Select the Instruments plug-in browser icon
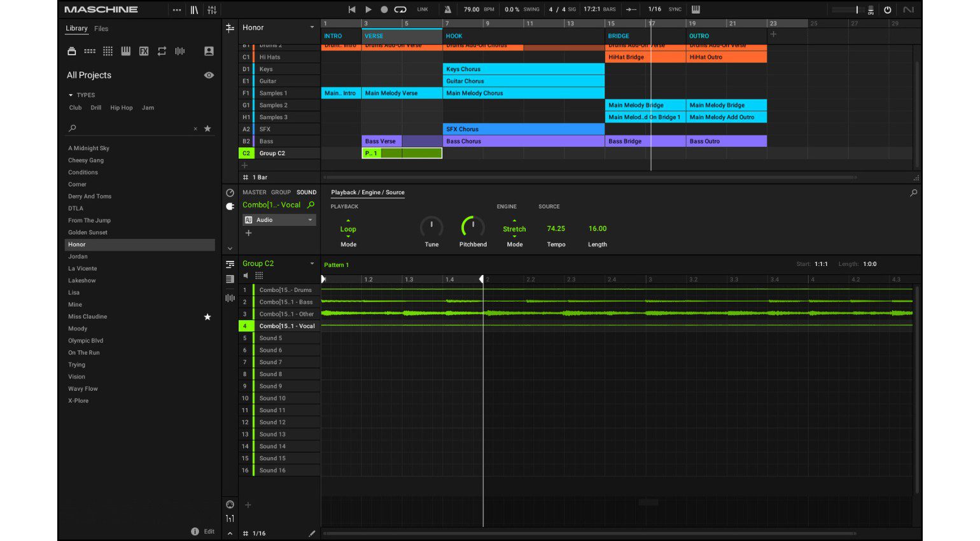Viewport: 980px width, 541px height. point(125,51)
